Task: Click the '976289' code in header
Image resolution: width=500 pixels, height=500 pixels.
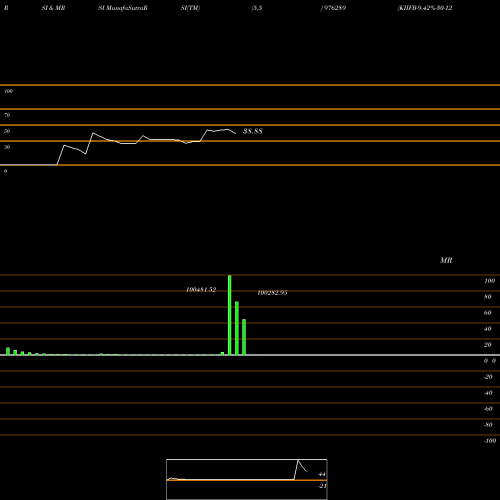Action: point(334,8)
